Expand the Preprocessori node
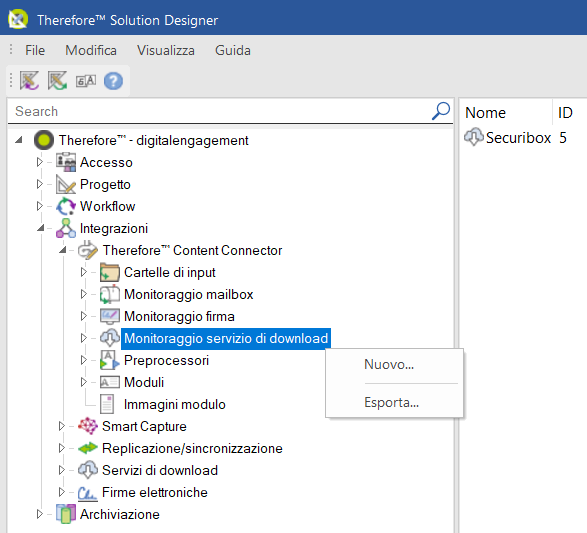 (x=84, y=360)
